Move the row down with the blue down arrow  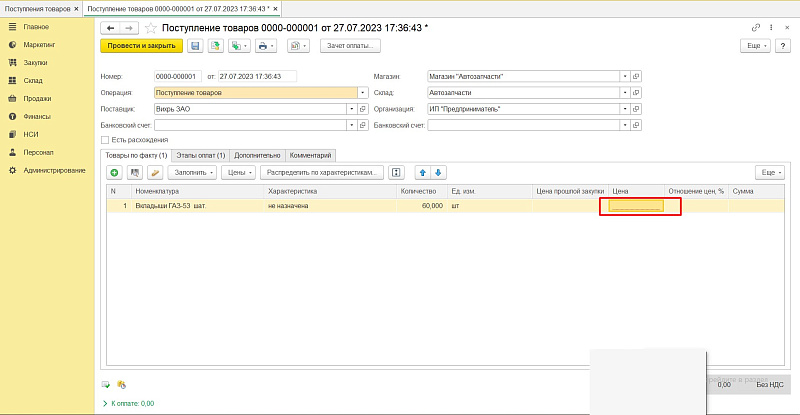[x=437, y=173]
